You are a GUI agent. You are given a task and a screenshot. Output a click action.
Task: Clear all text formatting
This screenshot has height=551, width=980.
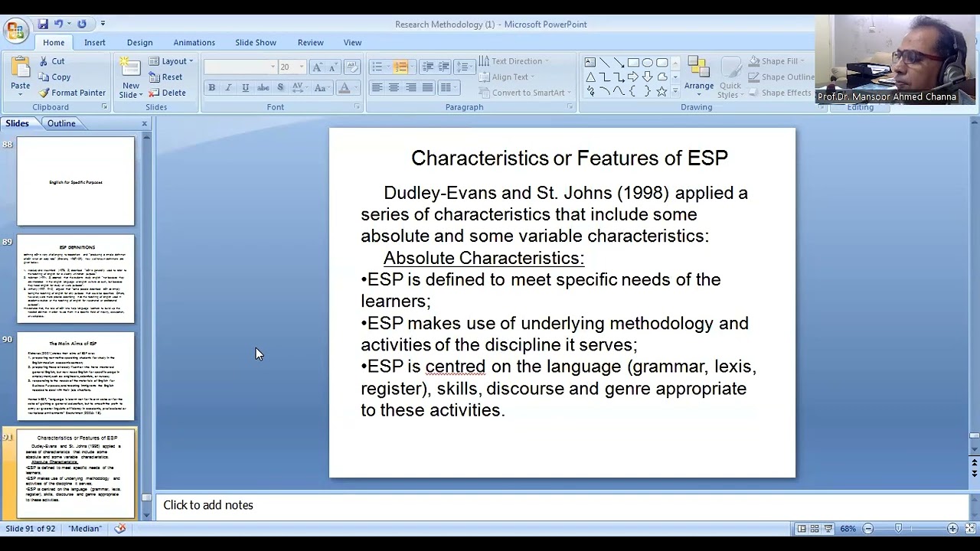tap(352, 67)
